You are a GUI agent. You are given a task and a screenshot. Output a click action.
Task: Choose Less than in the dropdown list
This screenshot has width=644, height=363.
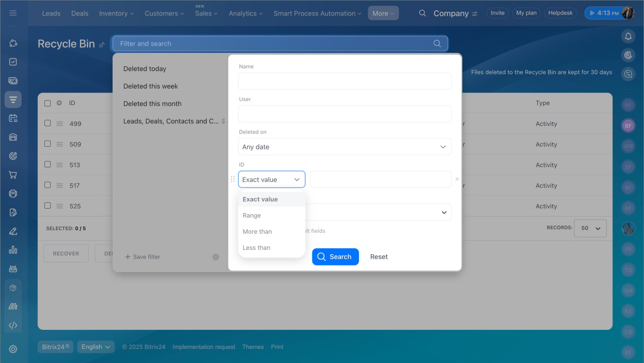[x=257, y=248]
